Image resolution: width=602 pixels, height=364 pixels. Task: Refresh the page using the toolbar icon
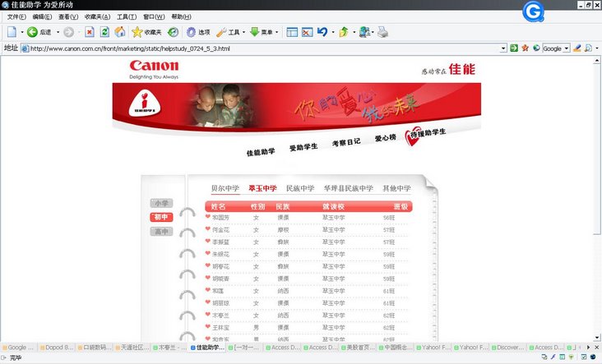pyautogui.click(x=104, y=32)
